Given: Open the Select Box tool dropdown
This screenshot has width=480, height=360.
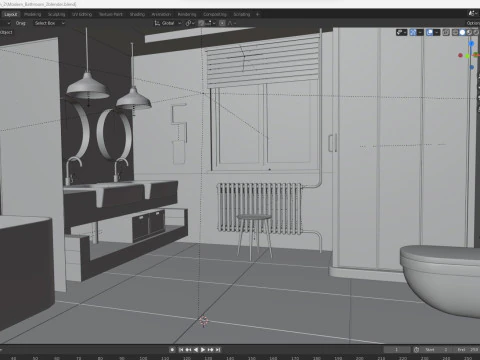Looking at the screenshot, I should click(x=50, y=23).
